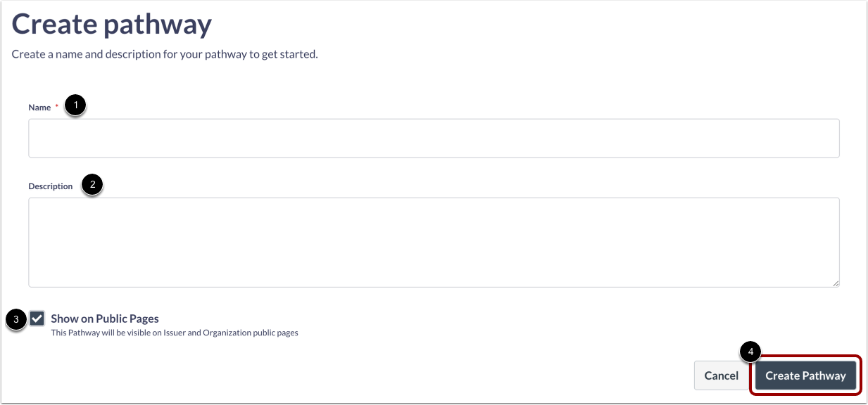Click the Description box resize grip
This screenshot has height=405, width=868.
click(835, 283)
